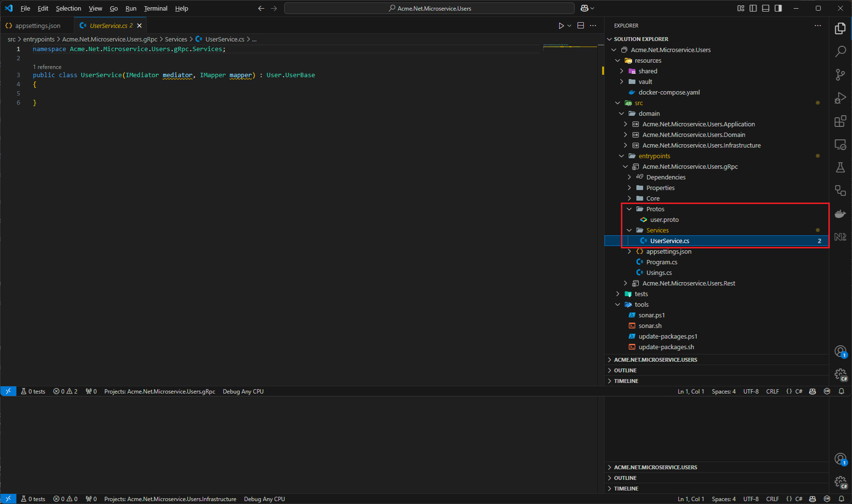This screenshot has width=852, height=504.
Task: Toggle the Primary Side Bar layout button
Action: [x=753, y=8]
